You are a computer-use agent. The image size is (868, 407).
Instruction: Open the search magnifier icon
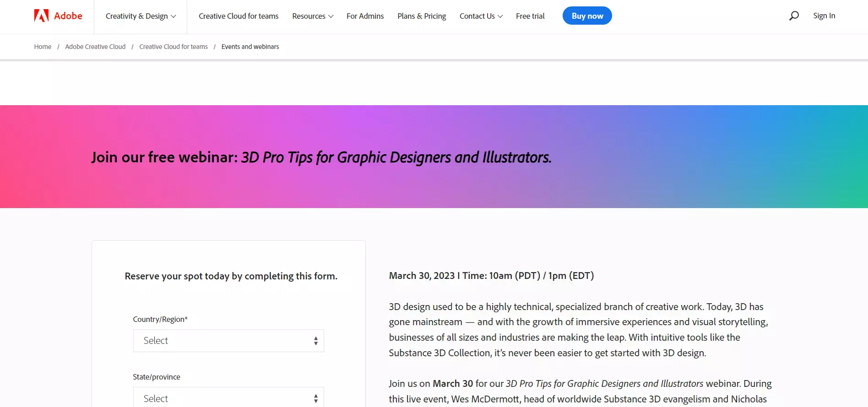pyautogui.click(x=794, y=16)
